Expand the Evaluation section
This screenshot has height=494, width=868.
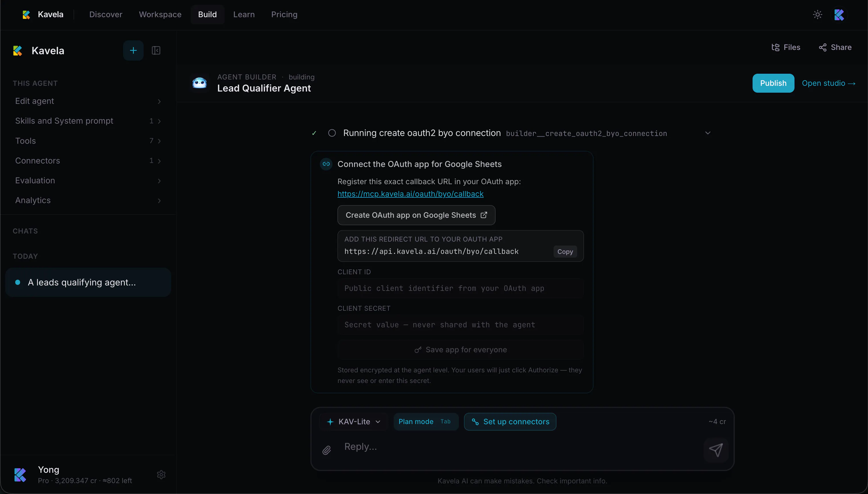point(88,180)
